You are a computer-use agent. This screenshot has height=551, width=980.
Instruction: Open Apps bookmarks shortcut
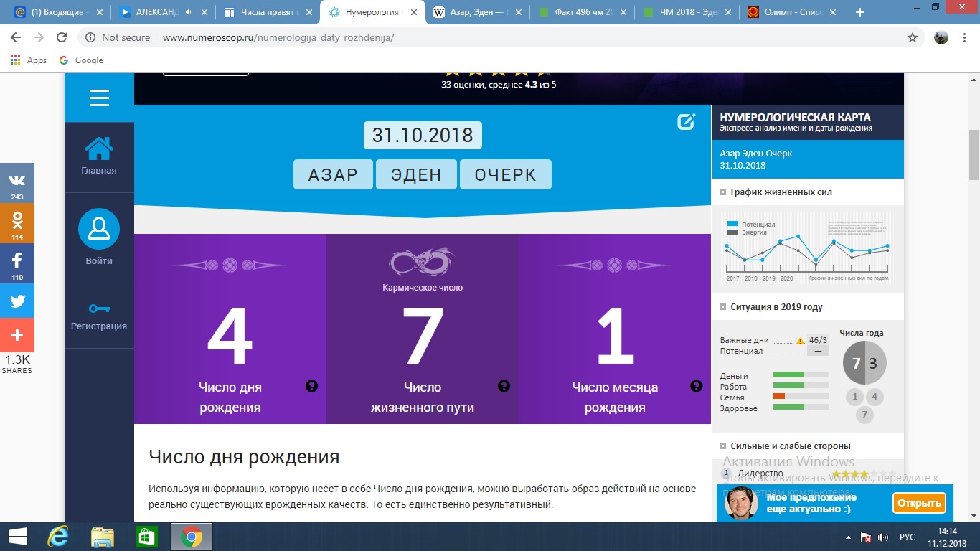tap(29, 60)
